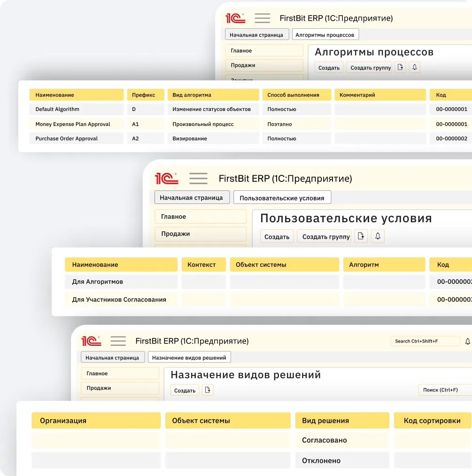The height and width of the screenshot is (476, 472).
Task: Switch to the Алгоритмы процессов tab
Action: pyautogui.click(x=325, y=35)
